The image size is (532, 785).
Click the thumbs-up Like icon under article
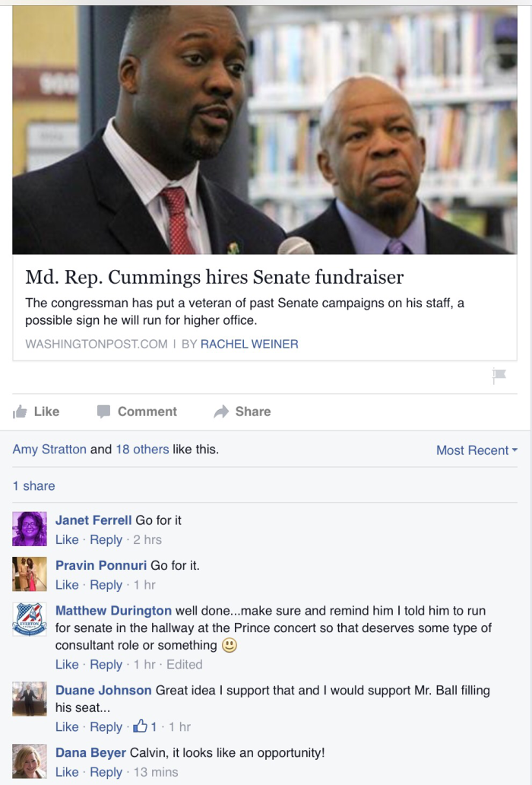pyautogui.click(x=20, y=412)
